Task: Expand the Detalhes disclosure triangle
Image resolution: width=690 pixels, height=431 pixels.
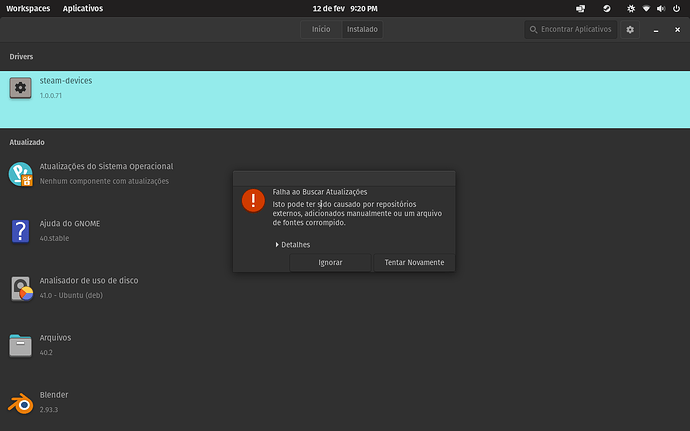Action: pyautogui.click(x=277, y=244)
